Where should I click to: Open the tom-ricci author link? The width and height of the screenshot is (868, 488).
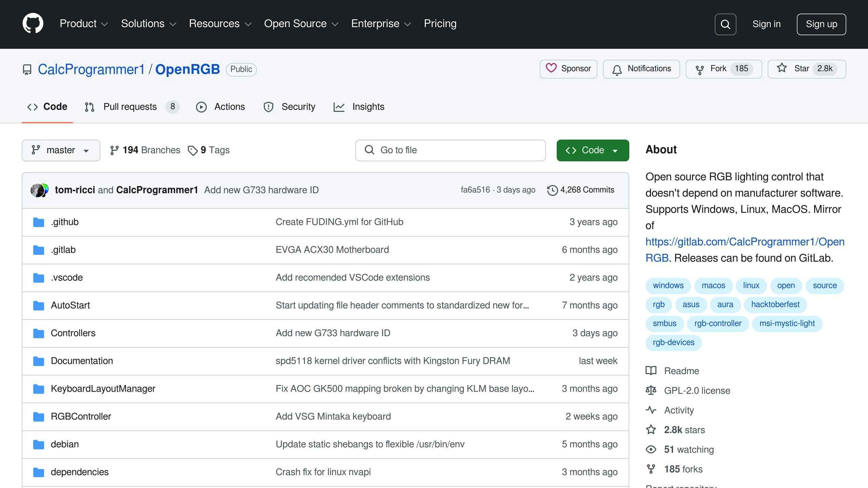(x=75, y=190)
